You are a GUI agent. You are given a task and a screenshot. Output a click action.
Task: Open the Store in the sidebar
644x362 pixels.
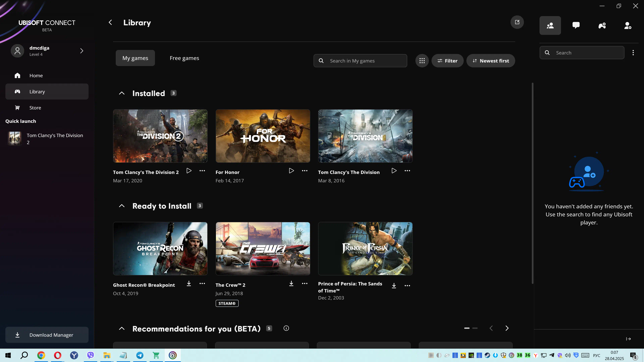coord(47,108)
